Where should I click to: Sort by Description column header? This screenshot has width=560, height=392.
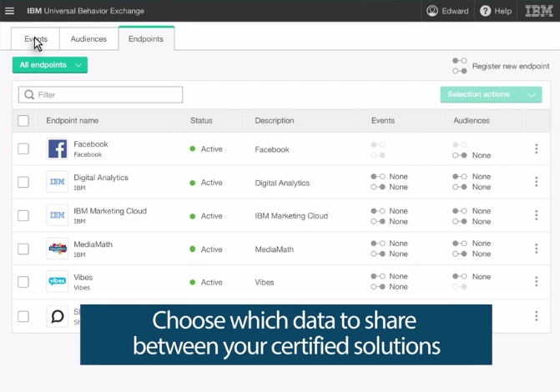click(x=275, y=121)
